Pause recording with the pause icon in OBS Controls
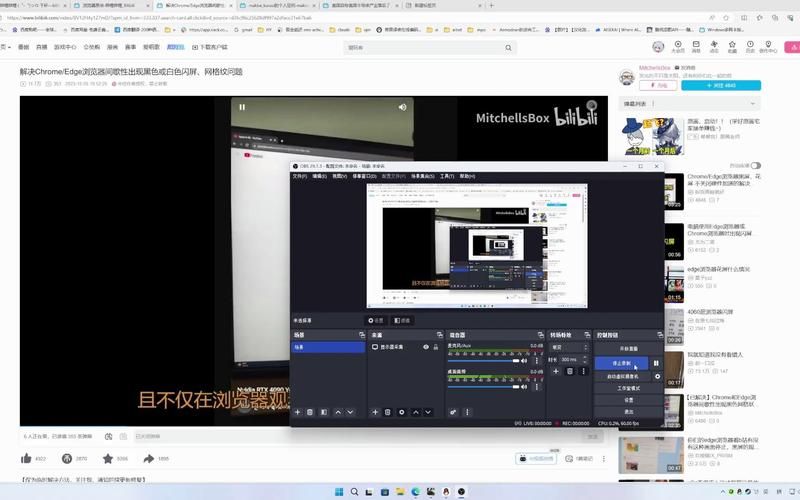 pos(657,363)
